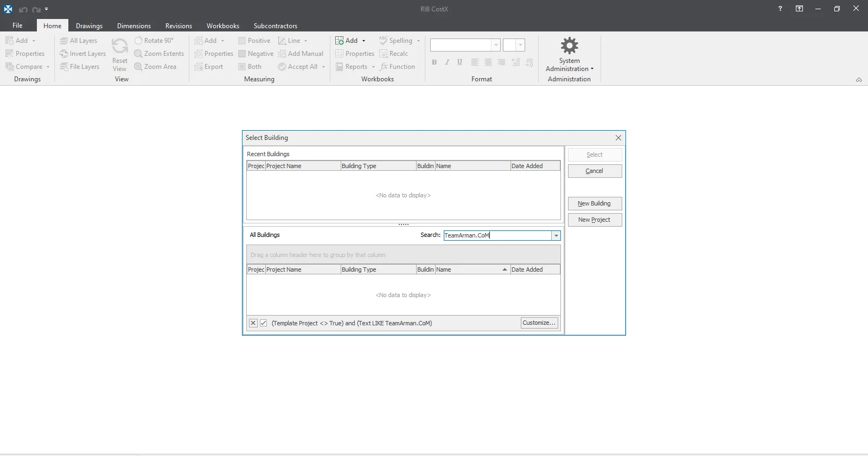The width and height of the screenshot is (868, 456).
Task: Go to the Revisions ribbon tab
Action: point(178,25)
